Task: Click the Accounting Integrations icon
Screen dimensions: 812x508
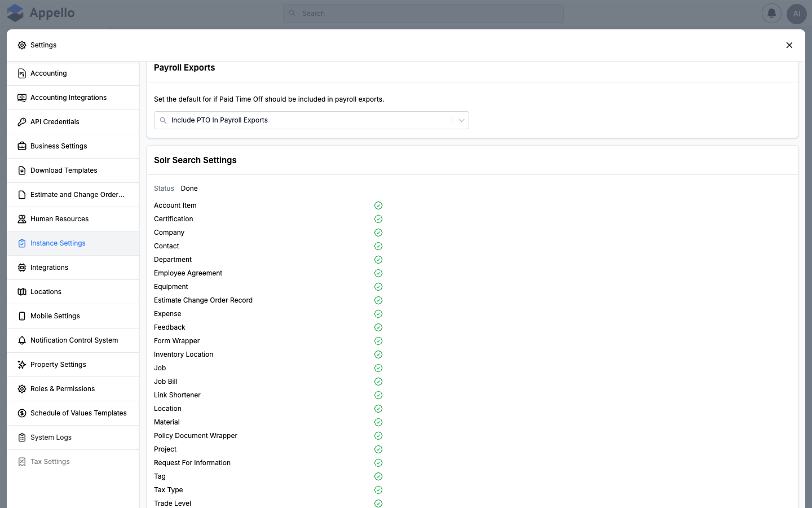Action: pyautogui.click(x=22, y=98)
